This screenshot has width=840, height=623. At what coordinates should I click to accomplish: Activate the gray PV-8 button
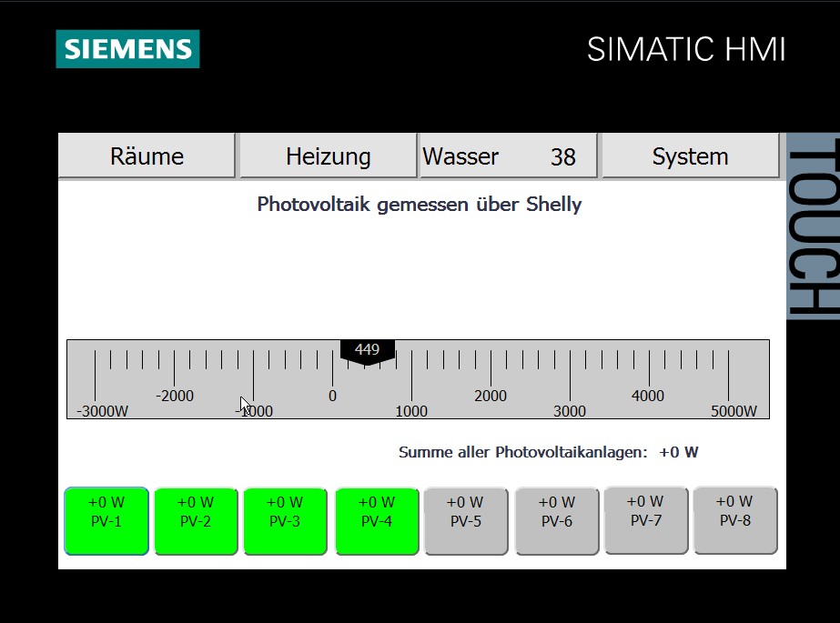point(734,519)
